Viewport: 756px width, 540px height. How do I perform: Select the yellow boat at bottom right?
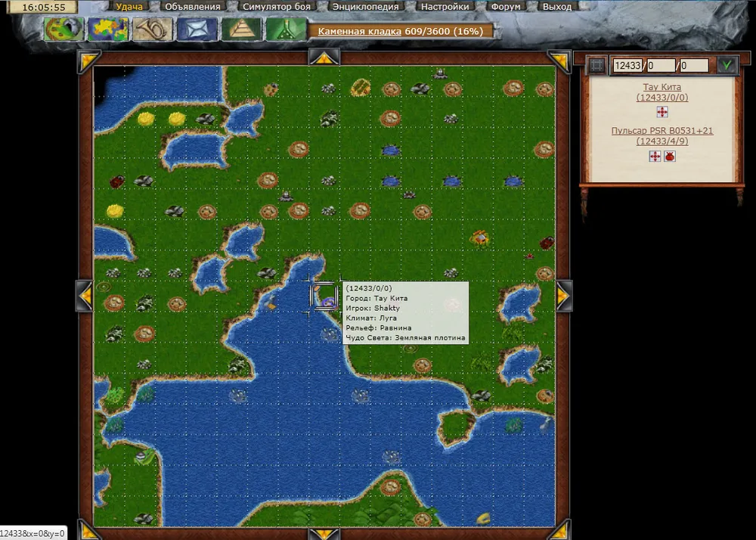(484, 519)
